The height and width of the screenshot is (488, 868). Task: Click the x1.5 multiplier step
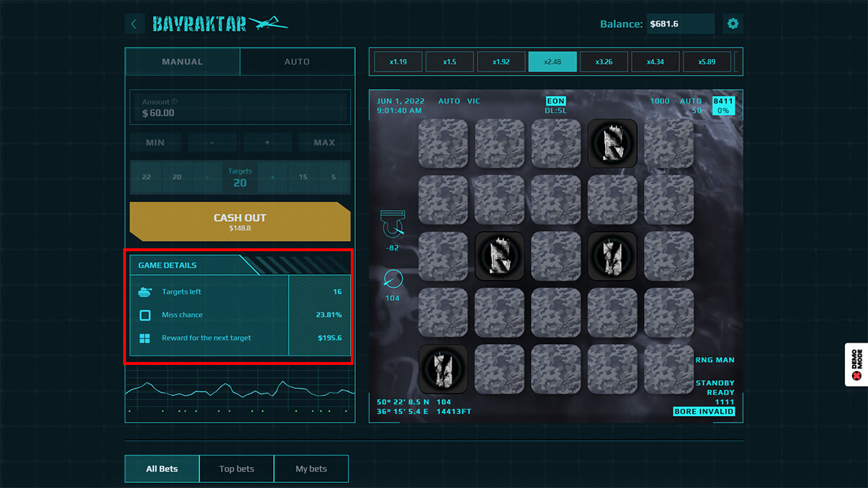tap(449, 62)
